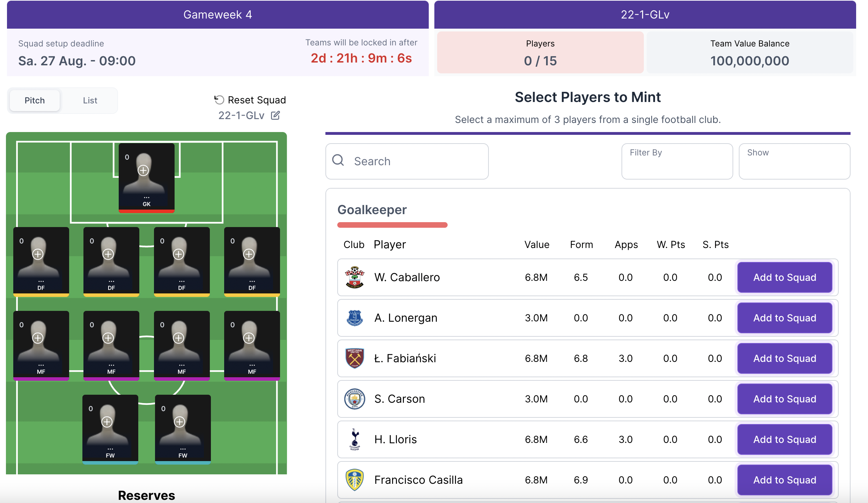Screen dimensions: 868x503
Task: Click the edit squad name pencil icon
Action: click(275, 115)
